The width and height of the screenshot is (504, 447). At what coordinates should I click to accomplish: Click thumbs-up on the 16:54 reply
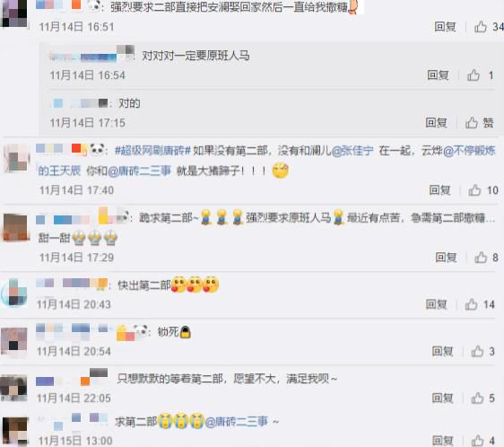coord(474,75)
